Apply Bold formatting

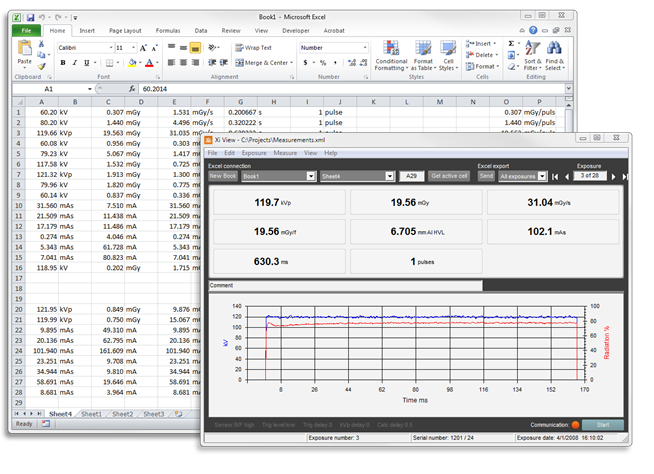(x=63, y=63)
